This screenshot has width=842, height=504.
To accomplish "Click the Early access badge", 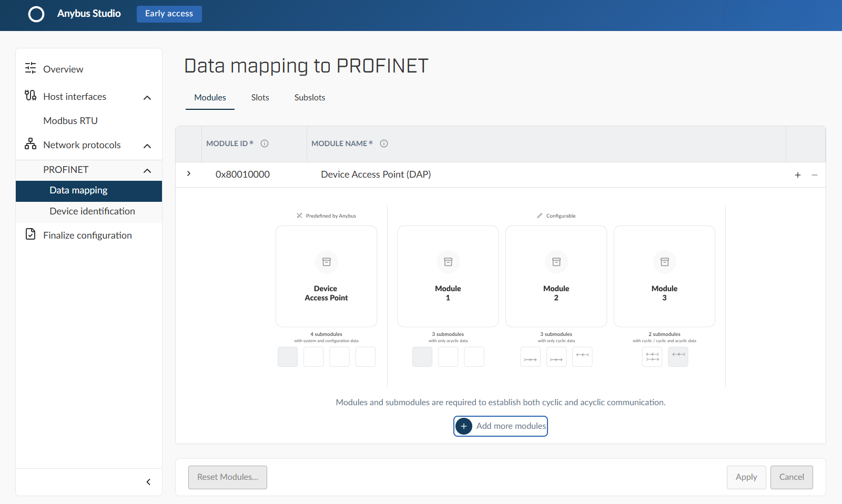I will pos(169,14).
